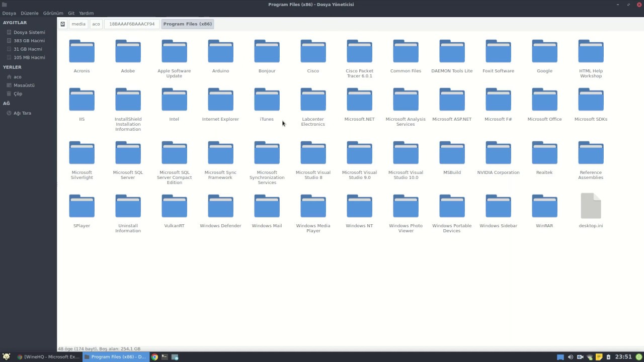This screenshot has height=362, width=644.
Task: Open the 383 GB Hacmi volume
Action: tap(29, 41)
